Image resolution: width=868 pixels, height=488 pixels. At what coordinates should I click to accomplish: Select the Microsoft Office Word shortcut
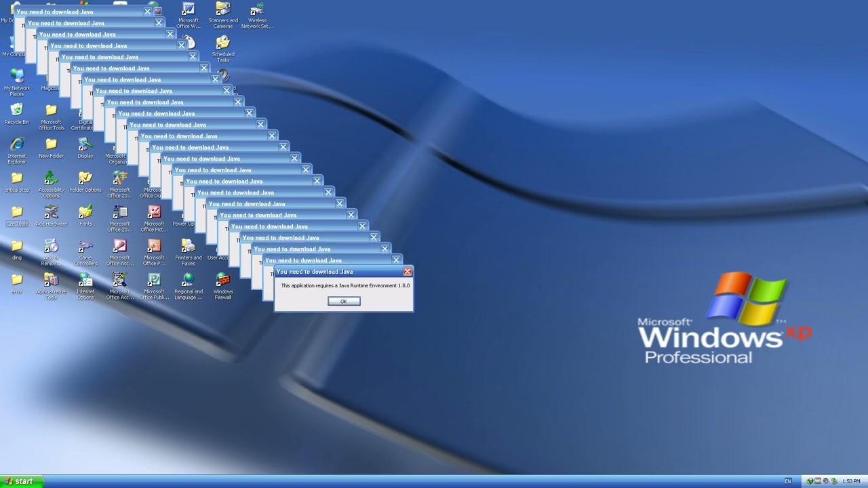189,15
